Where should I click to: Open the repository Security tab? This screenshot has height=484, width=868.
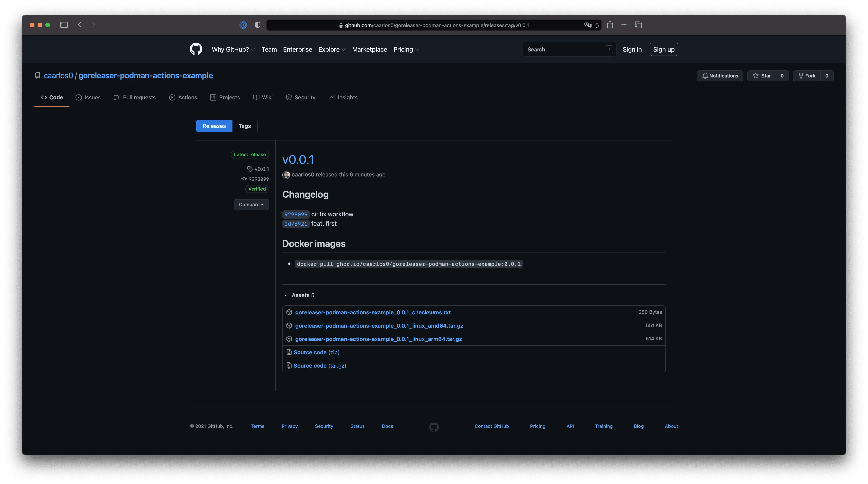[301, 97]
